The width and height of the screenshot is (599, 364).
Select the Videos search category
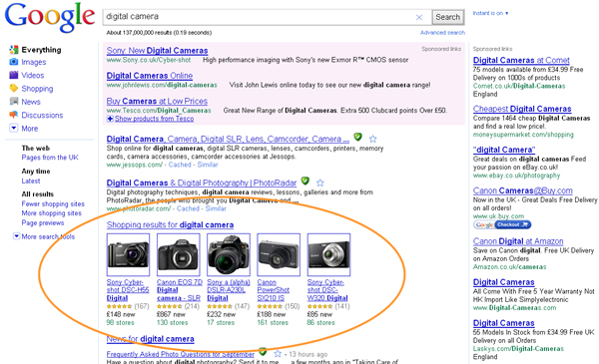coord(33,75)
